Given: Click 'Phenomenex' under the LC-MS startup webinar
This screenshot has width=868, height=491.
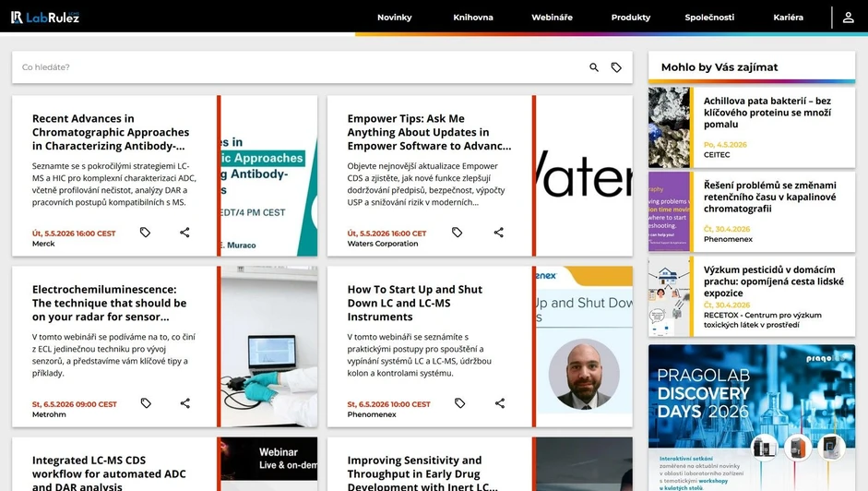Looking at the screenshot, I should 372,414.
